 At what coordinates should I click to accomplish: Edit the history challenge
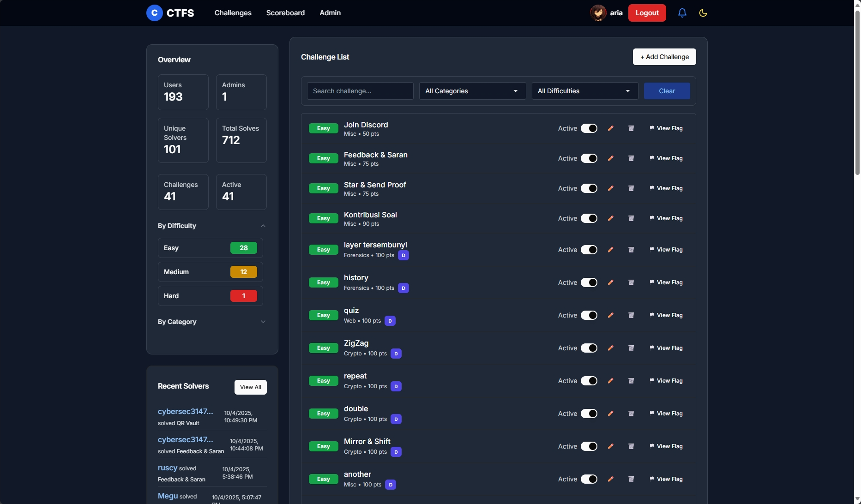click(611, 282)
